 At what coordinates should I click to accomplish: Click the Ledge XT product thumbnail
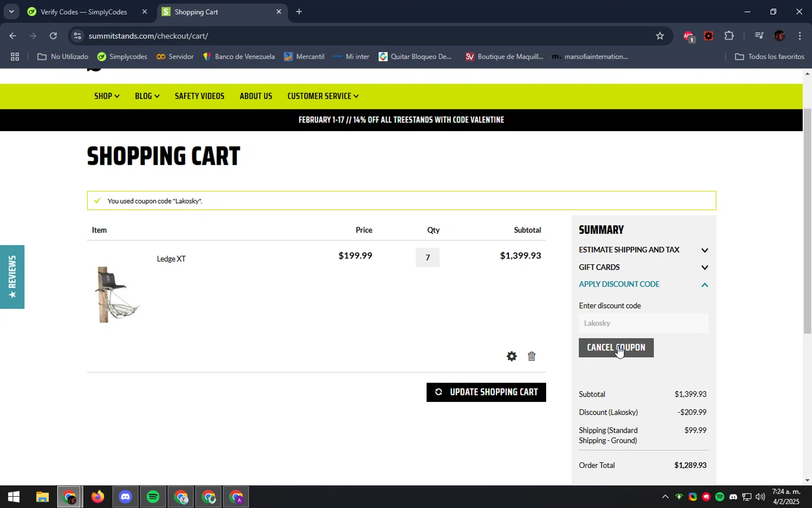[x=117, y=294]
